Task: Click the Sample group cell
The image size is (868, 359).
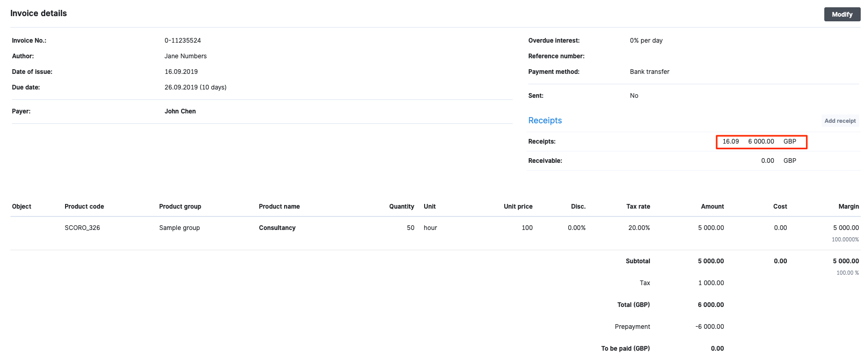Action: coord(180,228)
